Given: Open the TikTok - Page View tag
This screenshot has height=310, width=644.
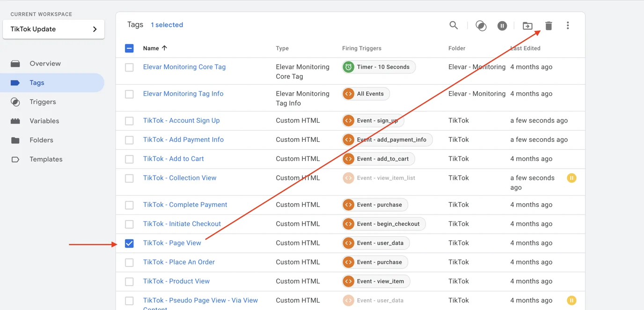Looking at the screenshot, I should click(x=172, y=243).
